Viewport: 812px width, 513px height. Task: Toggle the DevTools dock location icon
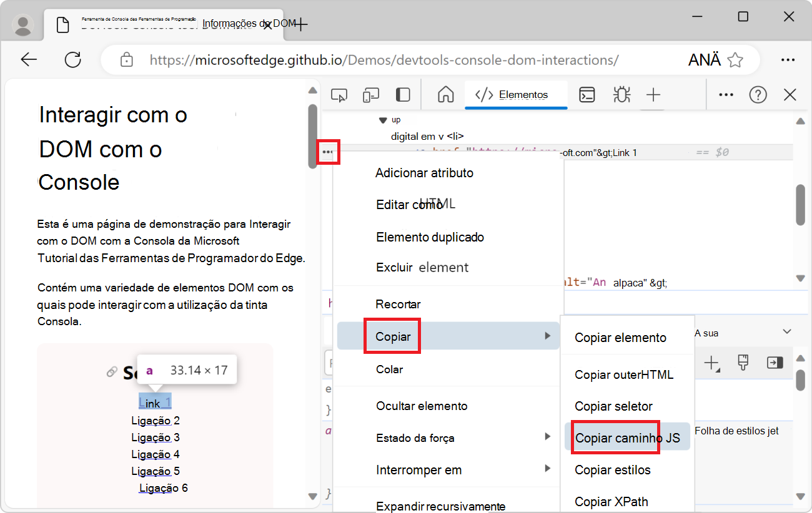tap(402, 94)
